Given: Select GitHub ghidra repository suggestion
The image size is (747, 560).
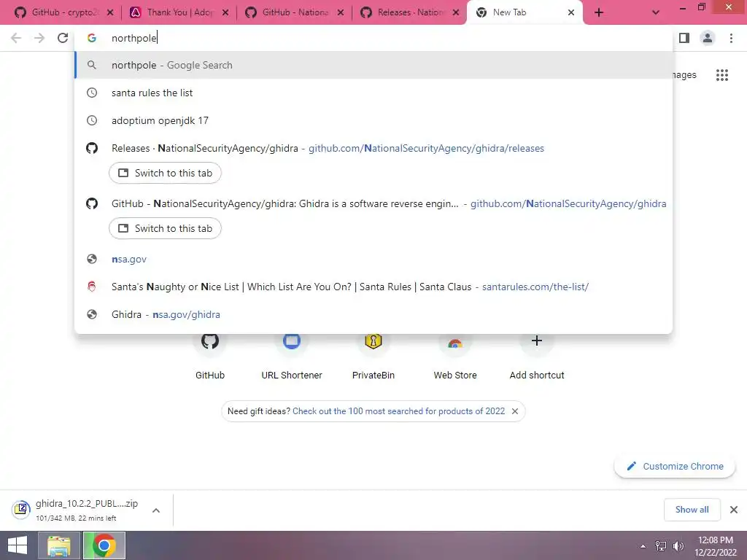Looking at the screenshot, I should click(373, 204).
